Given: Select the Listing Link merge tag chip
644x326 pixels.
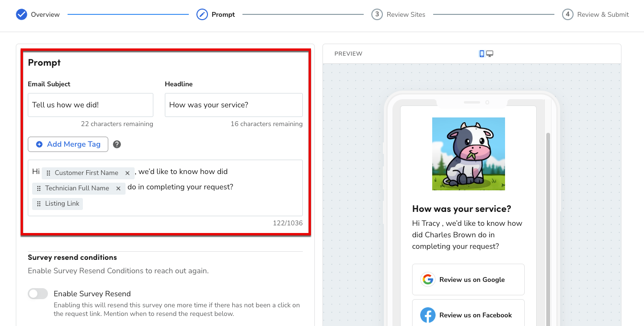Looking at the screenshot, I should coord(57,203).
